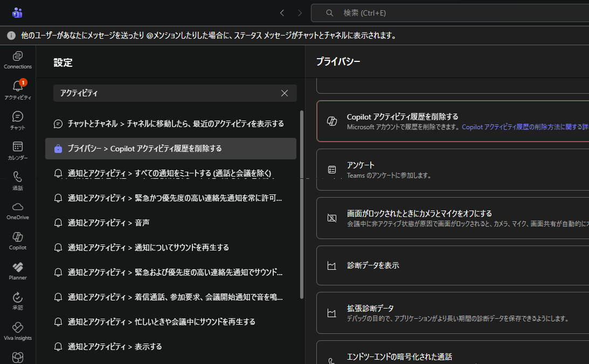Image resolution: width=589 pixels, height=364 pixels.
Task: Open the Copilot アクティビティ履歴の削除方法 link
Action: coord(523,127)
